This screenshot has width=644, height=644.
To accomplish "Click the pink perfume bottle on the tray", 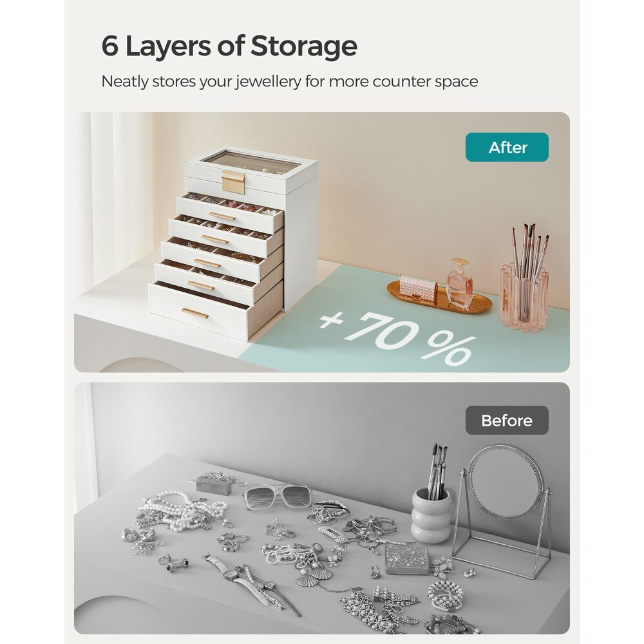I will coord(459,283).
